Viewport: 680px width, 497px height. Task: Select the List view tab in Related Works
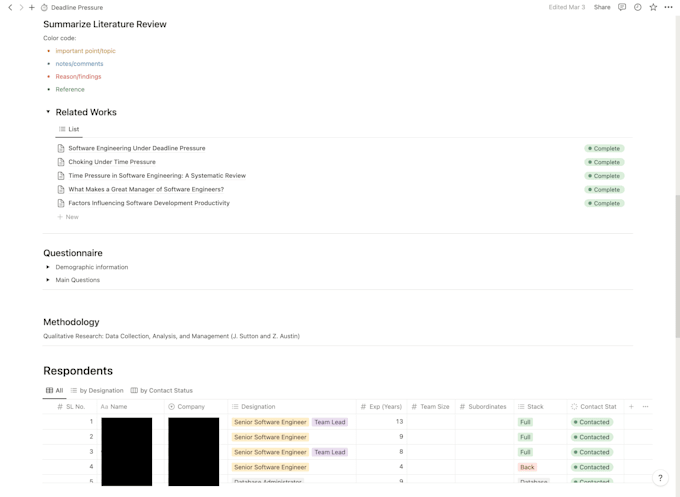[x=69, y=129]
